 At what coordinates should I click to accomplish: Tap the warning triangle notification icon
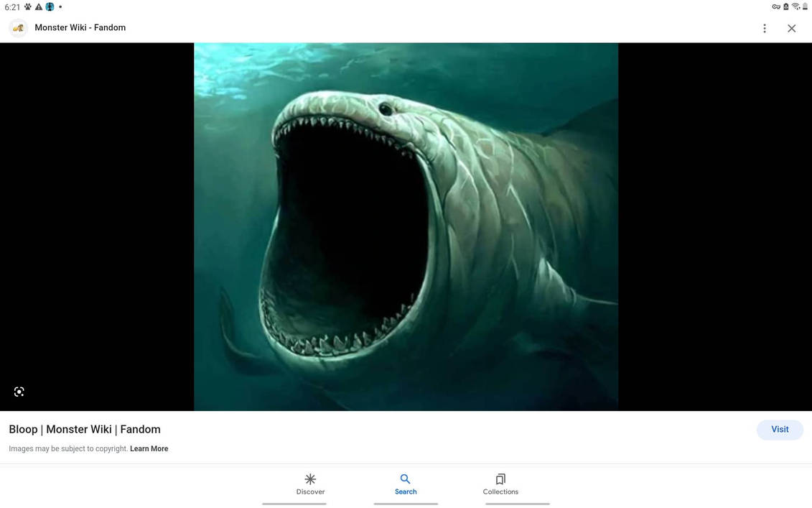(x=39, y=6)
